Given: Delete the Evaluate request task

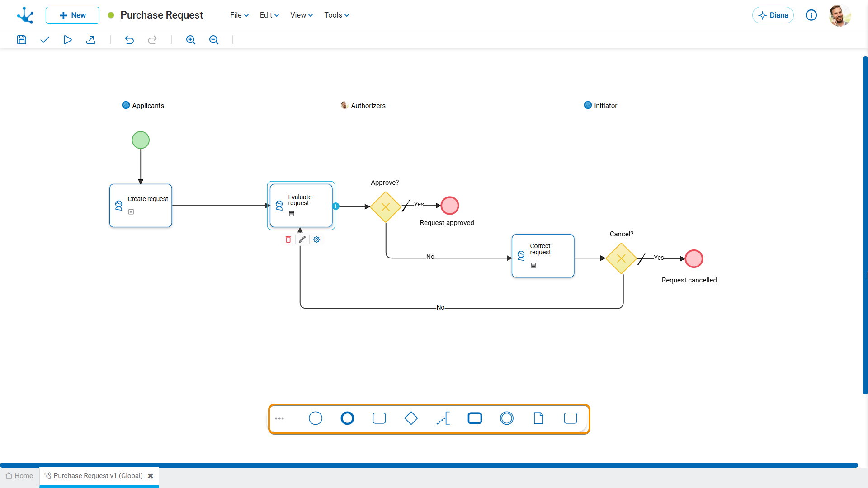Looking at the screenshot, I should click(288, 239).
